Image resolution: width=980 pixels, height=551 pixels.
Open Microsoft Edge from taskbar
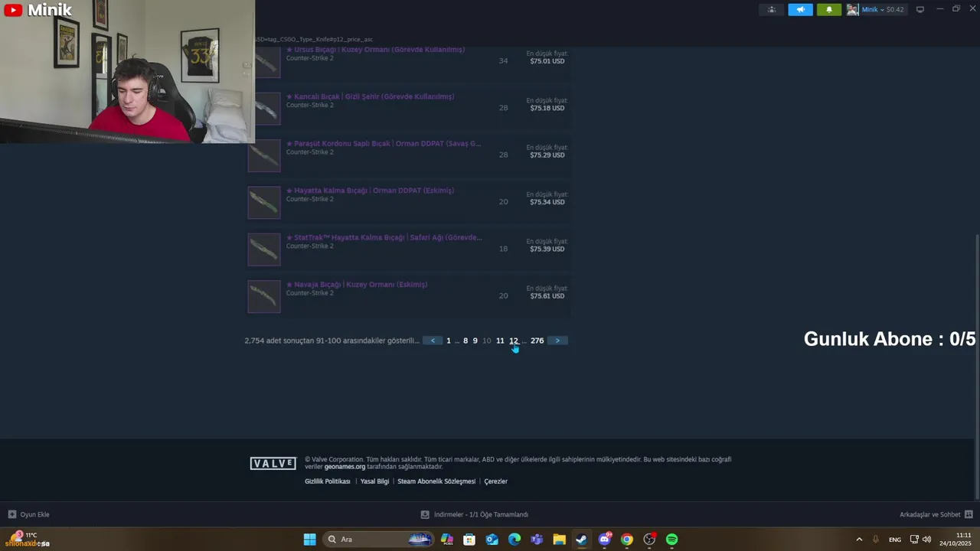[x=514, y=540]
